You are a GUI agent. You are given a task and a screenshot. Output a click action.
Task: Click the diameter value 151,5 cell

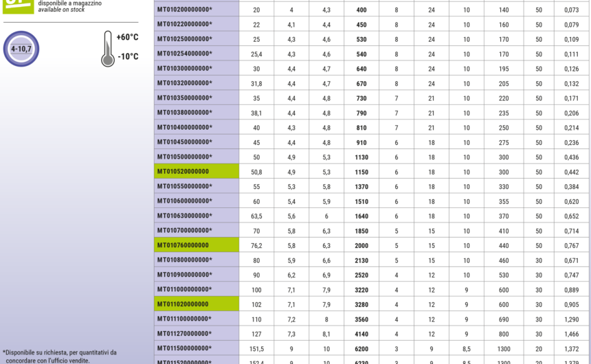(x=256, y=349)
